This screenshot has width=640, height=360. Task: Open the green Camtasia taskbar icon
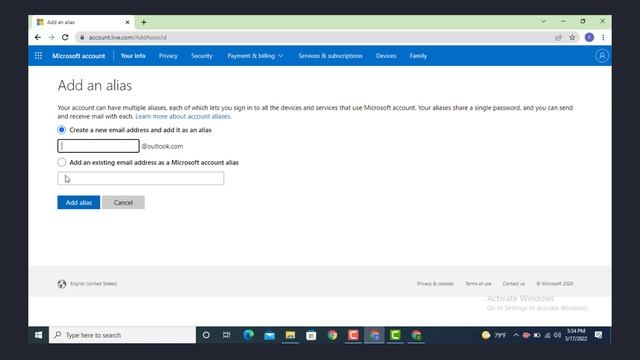395,335
